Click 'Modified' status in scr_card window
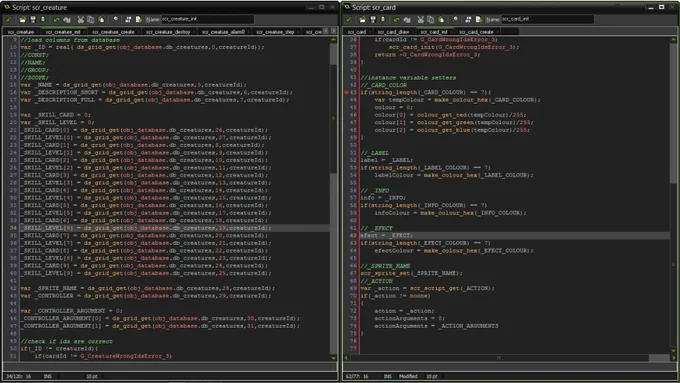The image size is (680, 383). click(x=409, y=376)
